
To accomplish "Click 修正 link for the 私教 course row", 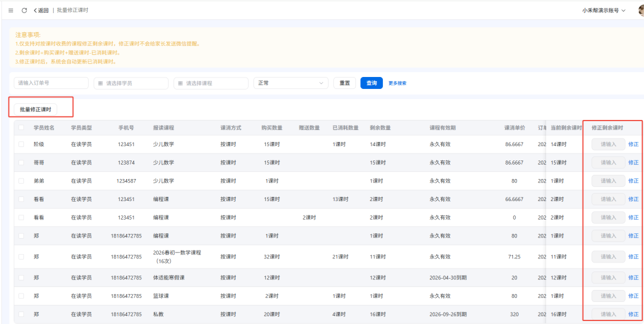I will tap(633, 314).
